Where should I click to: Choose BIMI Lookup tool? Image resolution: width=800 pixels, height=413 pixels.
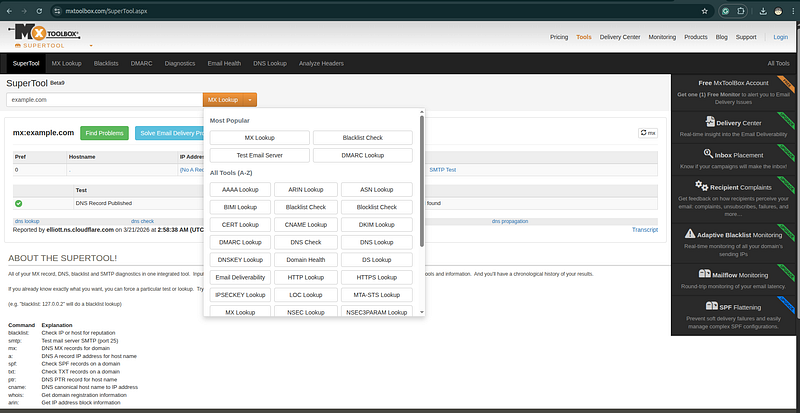pos(240,207)
